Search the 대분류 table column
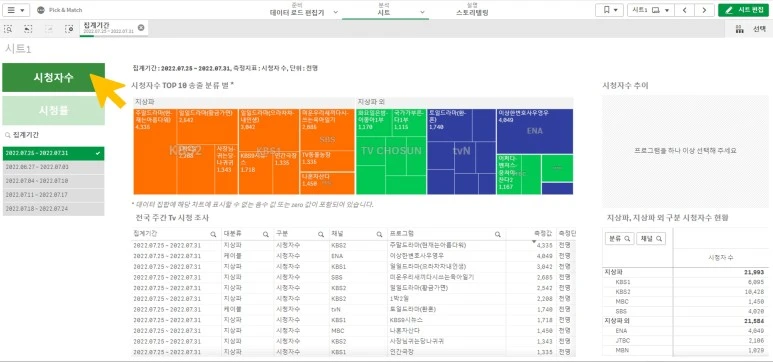The width and height of the screenshot is (773, 362). click(265, 234)
